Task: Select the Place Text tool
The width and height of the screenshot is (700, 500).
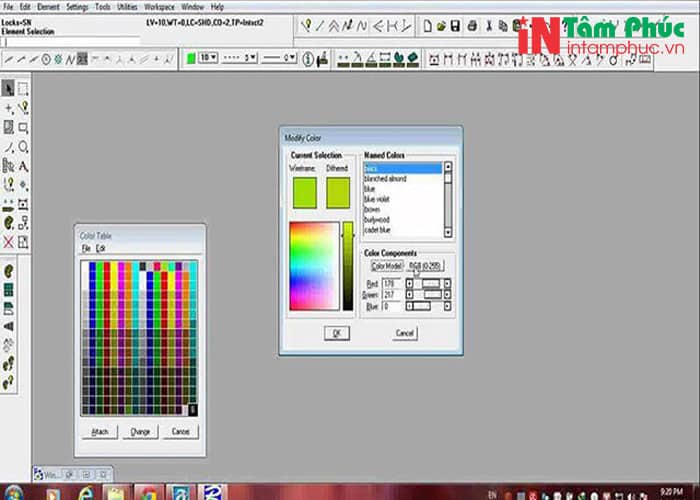Action: (x=23, y=165)
